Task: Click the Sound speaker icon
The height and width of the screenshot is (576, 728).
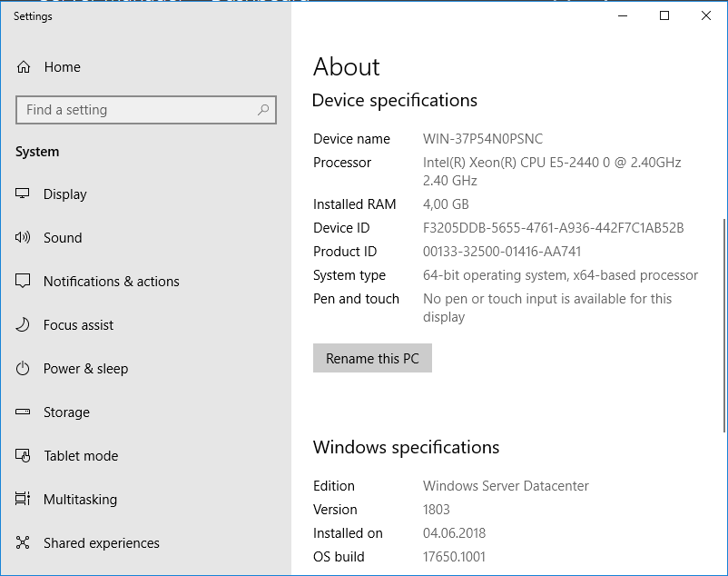Action: coord(23,237)
